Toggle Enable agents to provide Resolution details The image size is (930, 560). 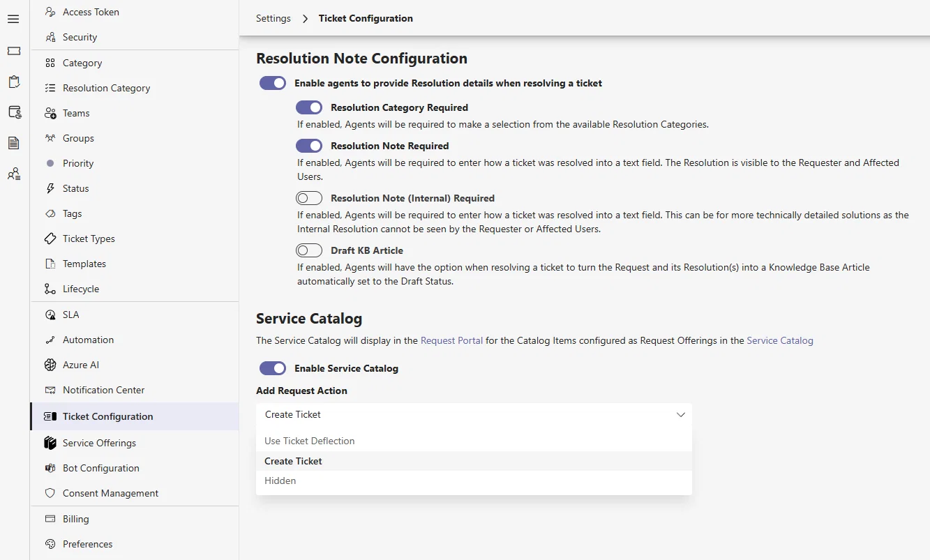tap(273, 83)
